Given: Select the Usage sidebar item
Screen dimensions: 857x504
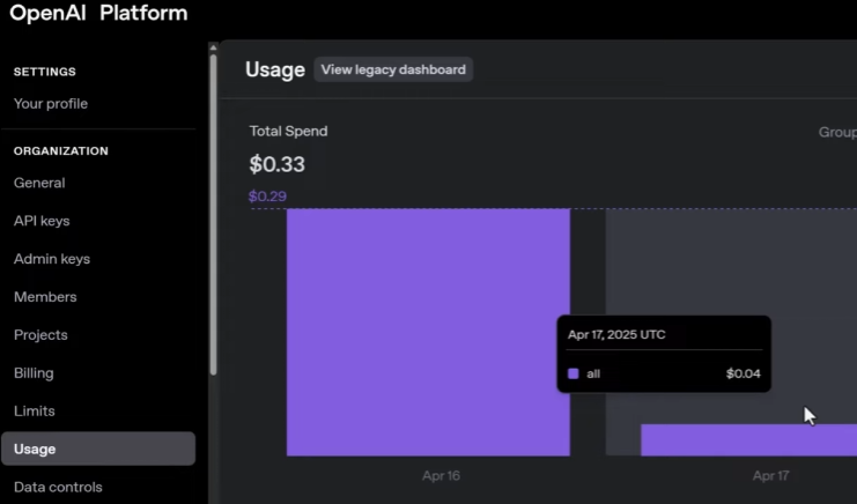Looking at the screenshot, I should tap(98, 449).
